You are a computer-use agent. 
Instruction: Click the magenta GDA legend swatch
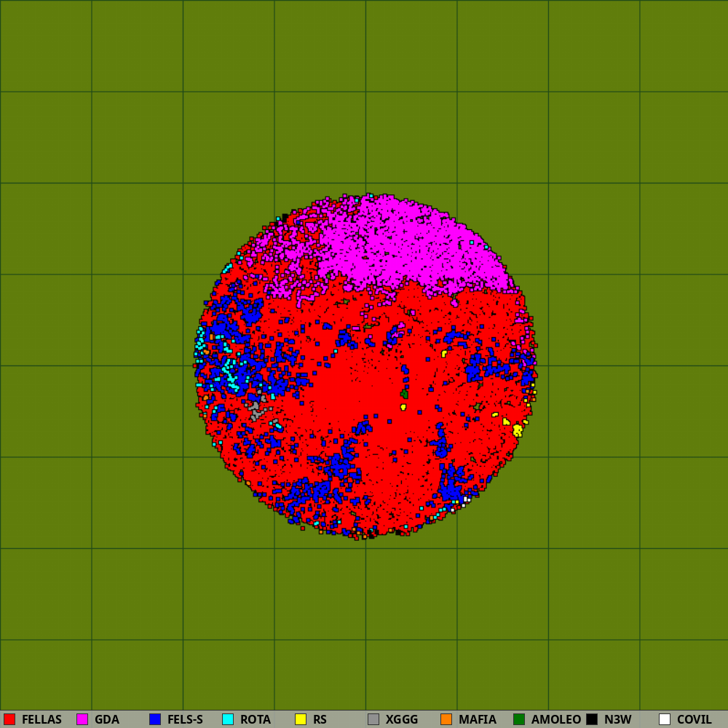82,719
